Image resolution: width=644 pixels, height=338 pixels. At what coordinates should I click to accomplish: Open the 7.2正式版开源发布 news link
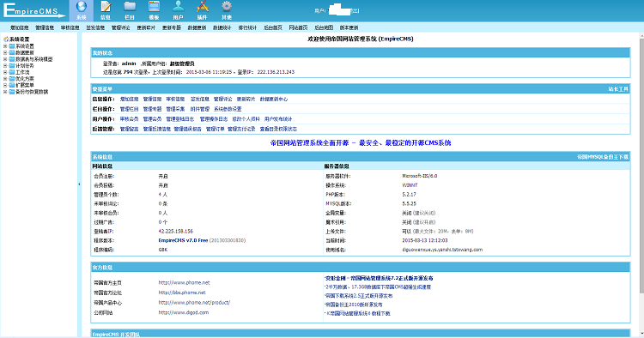pos(379,278)
